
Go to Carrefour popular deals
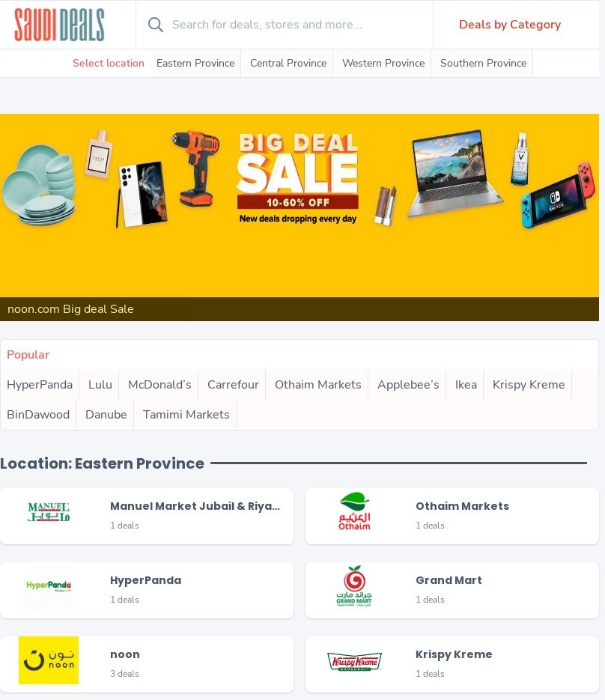pyautogui.click(x=233, y=385)
